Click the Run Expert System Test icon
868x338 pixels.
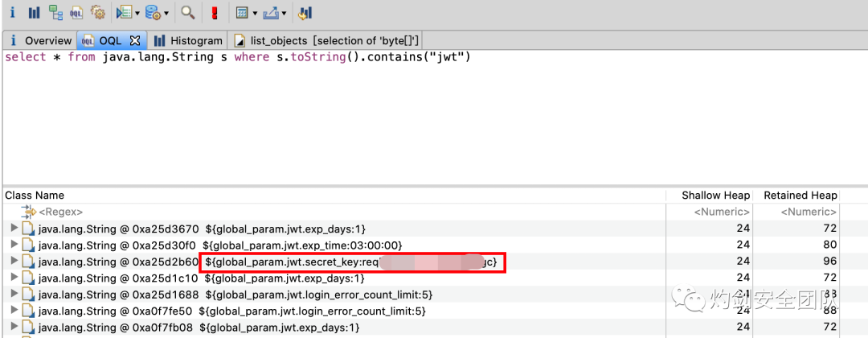click(124, 12)
